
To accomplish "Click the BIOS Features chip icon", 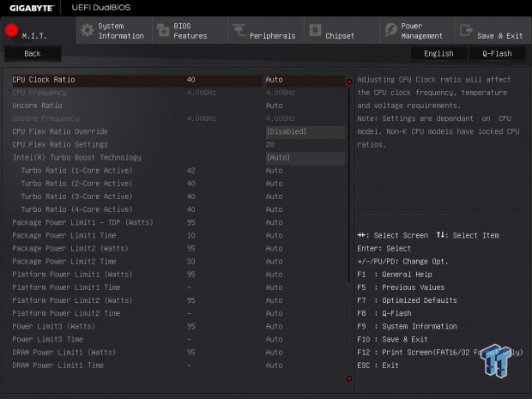I will pos(163,30).
